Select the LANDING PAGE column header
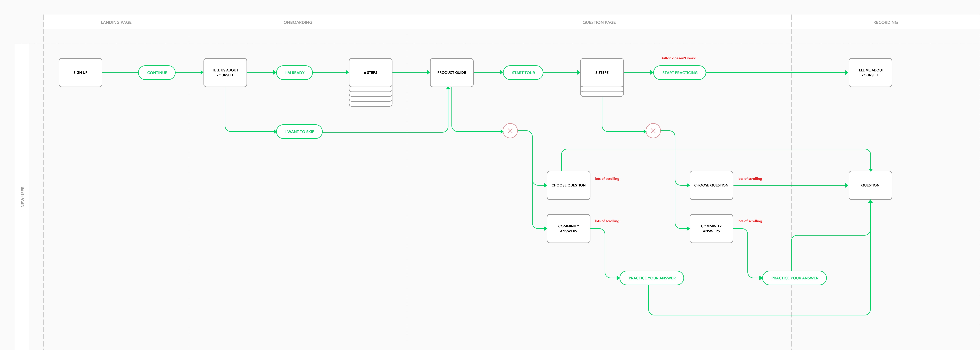The width and height of the screenshot is (980, 350). [116, 22]
